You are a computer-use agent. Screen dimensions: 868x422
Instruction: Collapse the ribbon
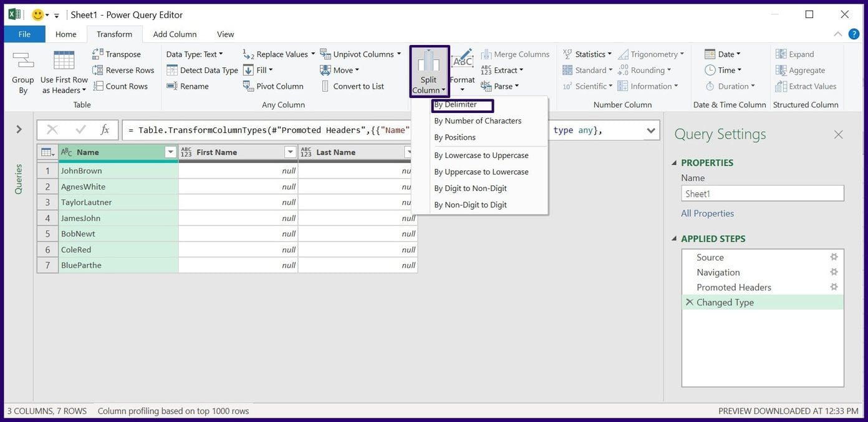[837, 34]
